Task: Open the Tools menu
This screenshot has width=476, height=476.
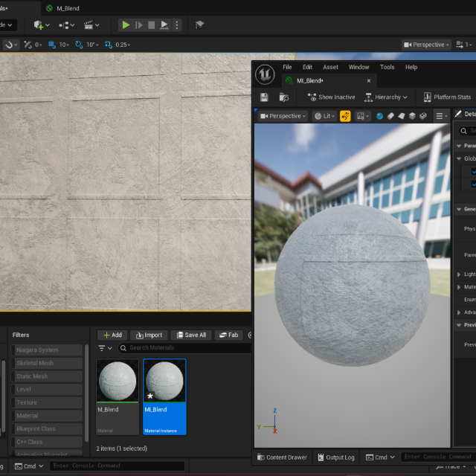Action: (x=387, y=67)
